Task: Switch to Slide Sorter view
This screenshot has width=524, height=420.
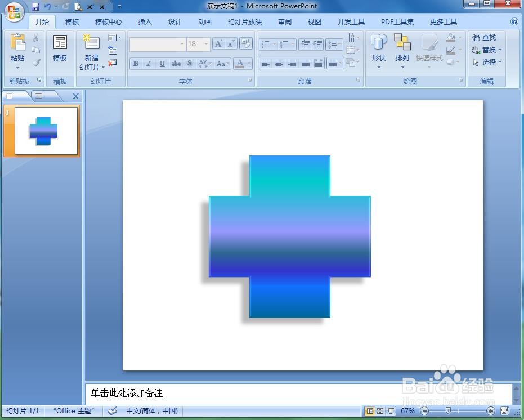Action: pyautogui.click(x=379, y=411)
